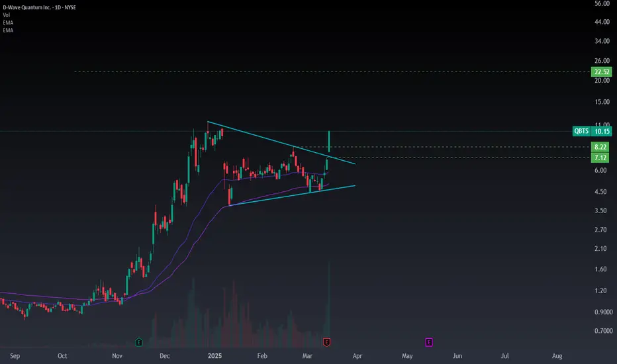Click the 7.12 green price level label

(x=600, y=158)
